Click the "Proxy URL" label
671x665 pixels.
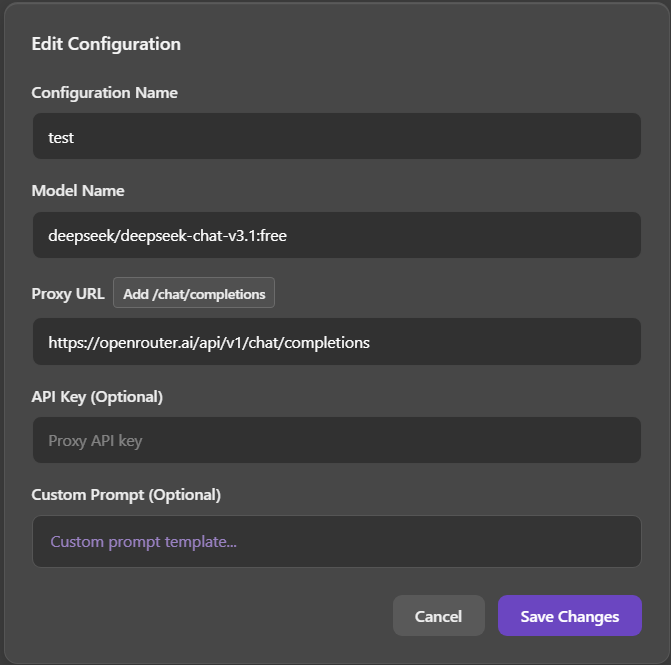coord(67,294)
